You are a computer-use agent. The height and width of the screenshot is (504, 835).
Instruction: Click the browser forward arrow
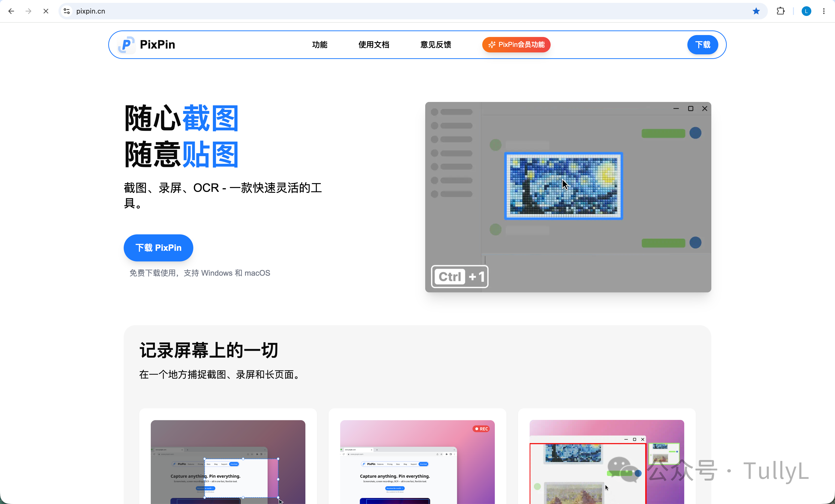29,11
